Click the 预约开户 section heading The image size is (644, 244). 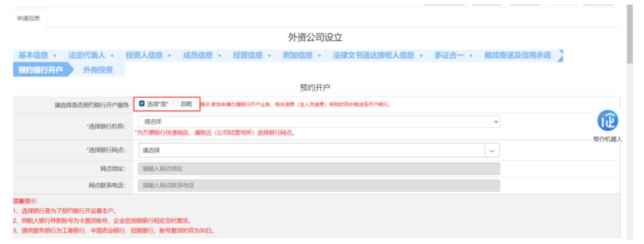coord(315,87)
